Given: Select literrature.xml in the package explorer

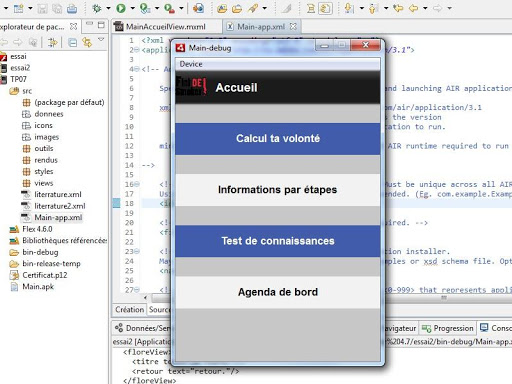Looking at the screenshot, I should point(58,194).
